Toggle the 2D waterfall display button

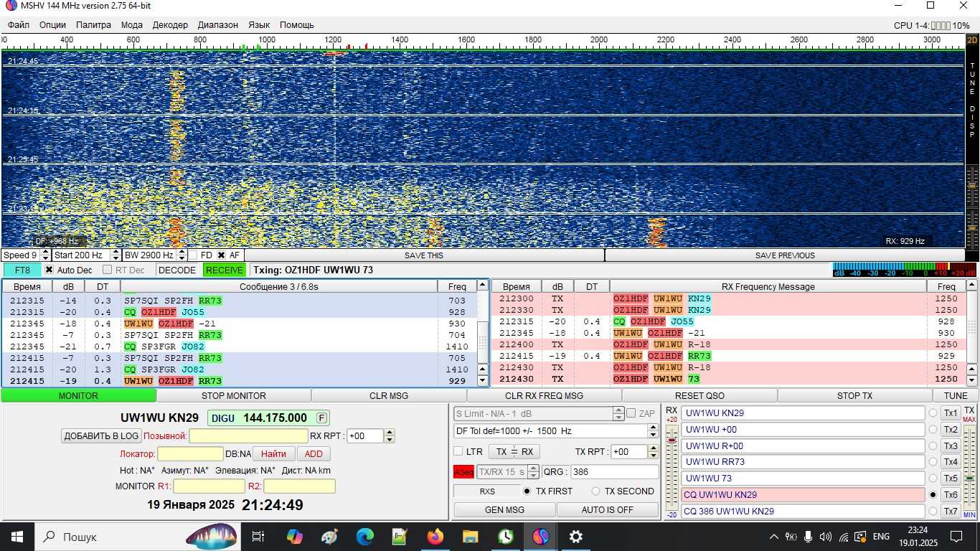[x=972, y=40]
